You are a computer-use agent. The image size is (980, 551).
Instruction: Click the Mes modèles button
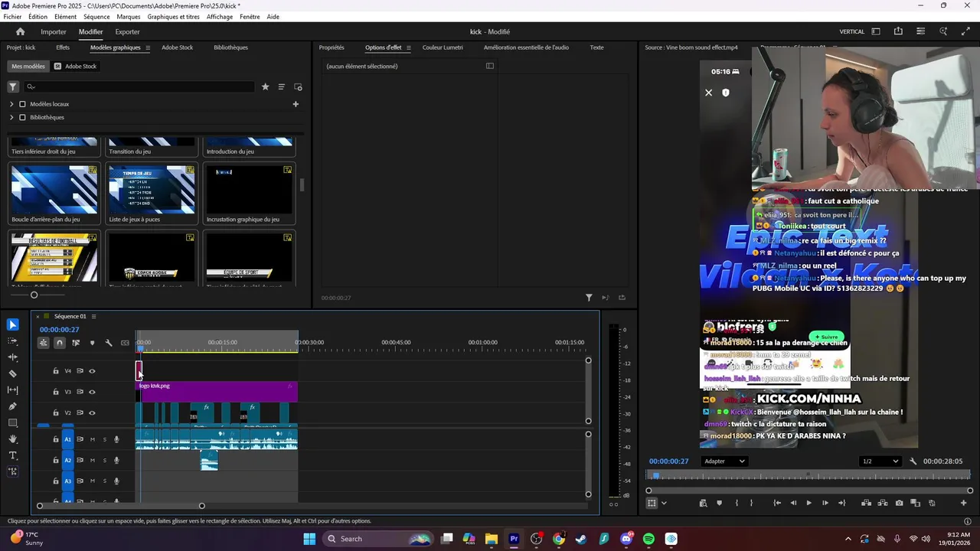28,67
